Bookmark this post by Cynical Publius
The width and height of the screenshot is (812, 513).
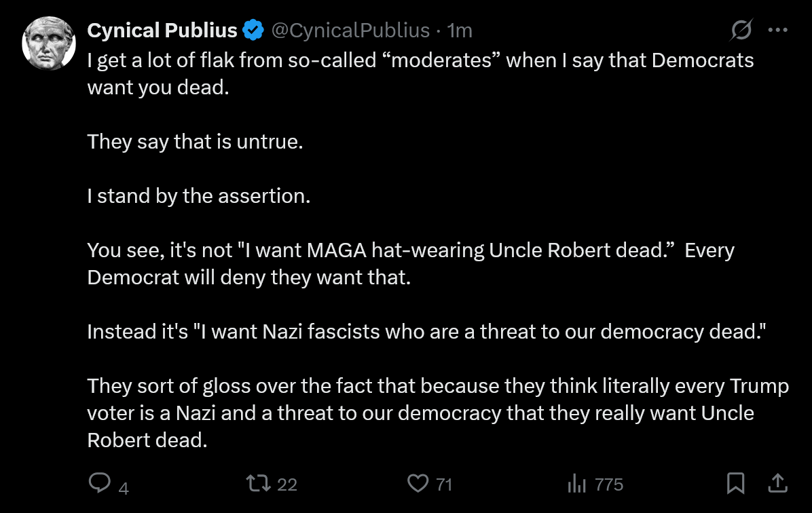click(x=735, y=484)
